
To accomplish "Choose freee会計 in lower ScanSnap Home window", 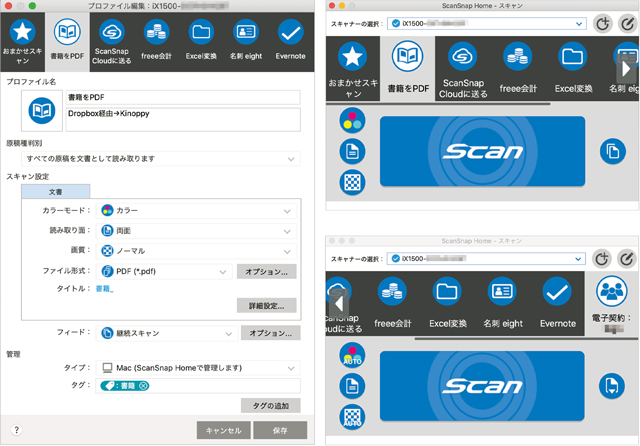I will [392, 303].
